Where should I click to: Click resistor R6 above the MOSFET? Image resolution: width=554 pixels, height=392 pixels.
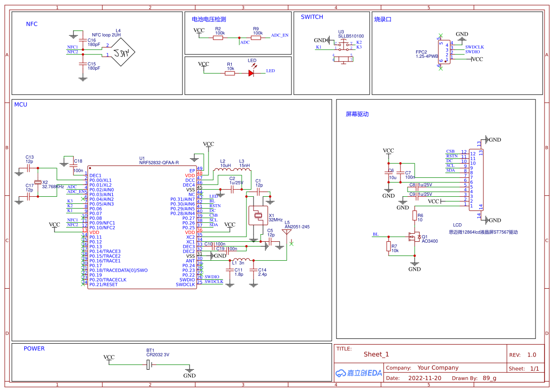point(415,216)
